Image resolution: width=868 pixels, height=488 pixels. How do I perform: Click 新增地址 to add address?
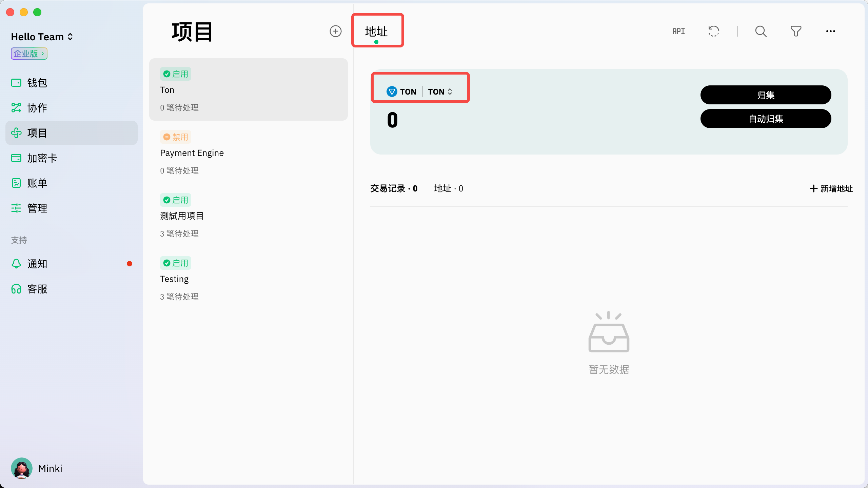(x=831, y=188)
